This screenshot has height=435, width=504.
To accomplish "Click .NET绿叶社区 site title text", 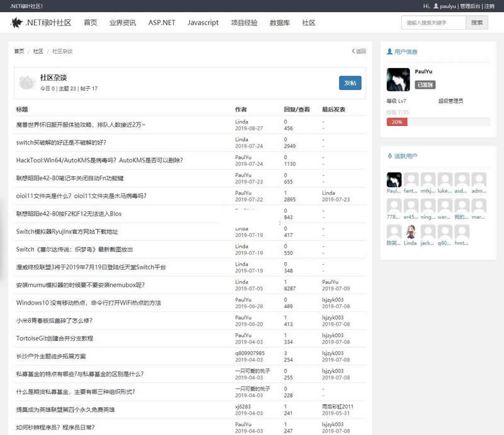I will tap(49, 23).
